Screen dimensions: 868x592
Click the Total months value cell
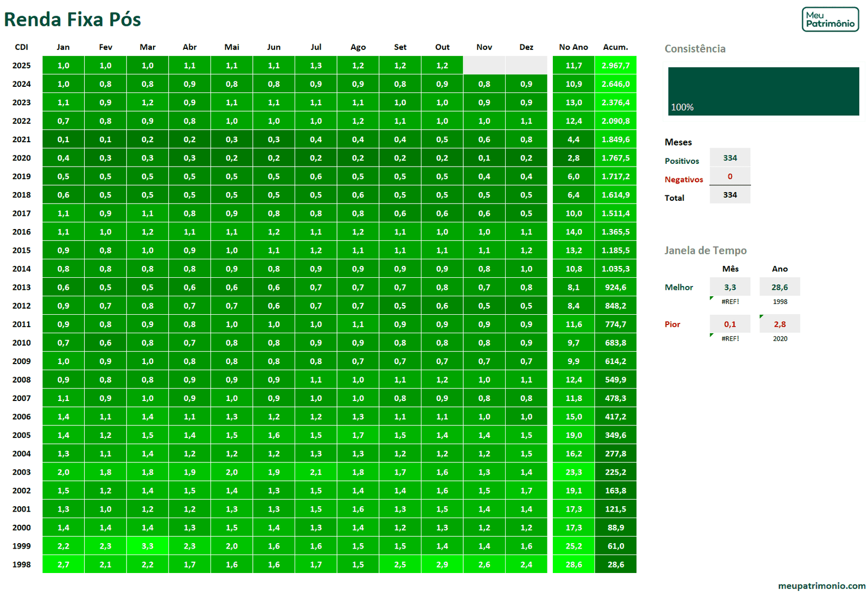pos(730,195)
